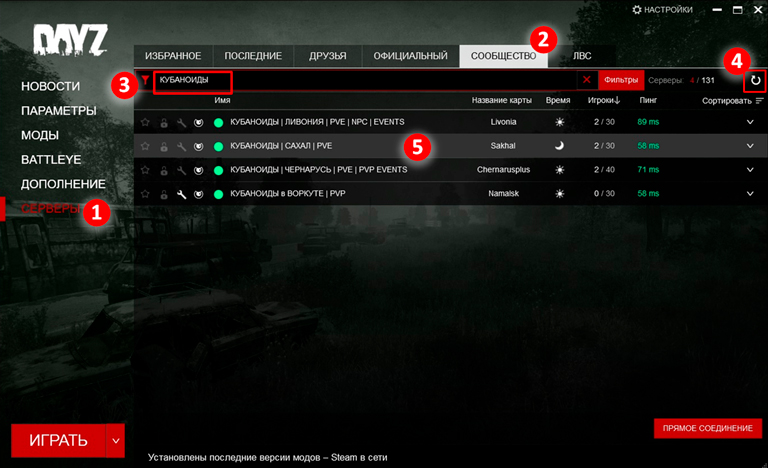768x468 pixels.
Task: Expand details of ВОРКУТЕ server row
Action: coord(750,194)
